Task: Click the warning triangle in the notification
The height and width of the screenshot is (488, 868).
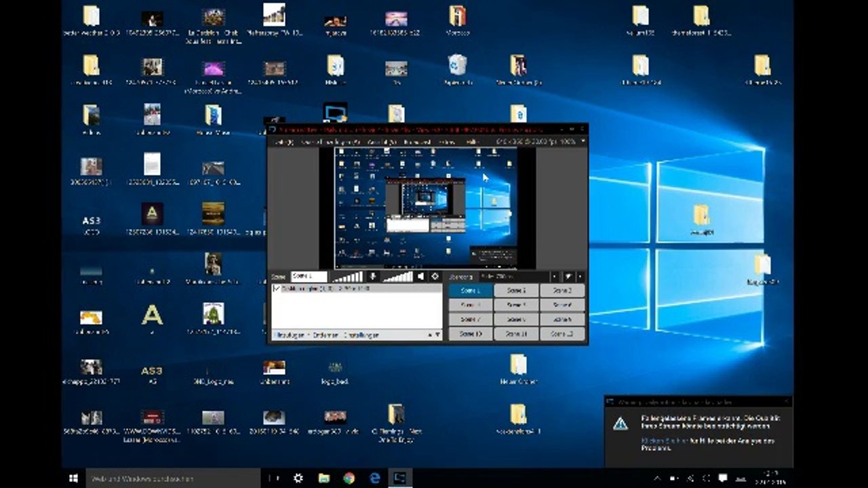Action: point(620,424)
